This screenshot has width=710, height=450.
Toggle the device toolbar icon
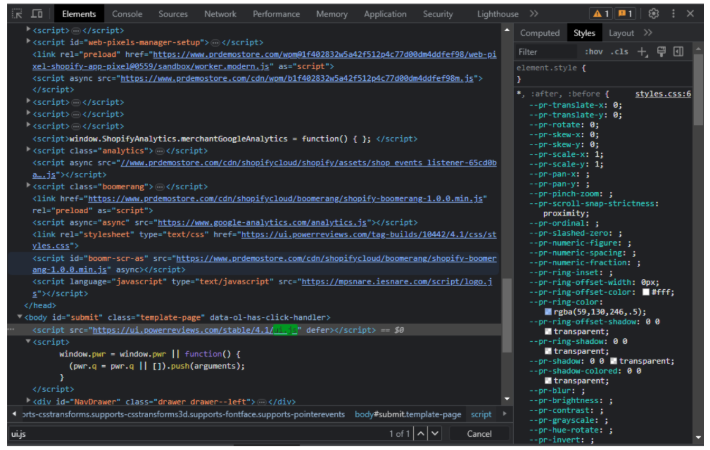point(37,14)
